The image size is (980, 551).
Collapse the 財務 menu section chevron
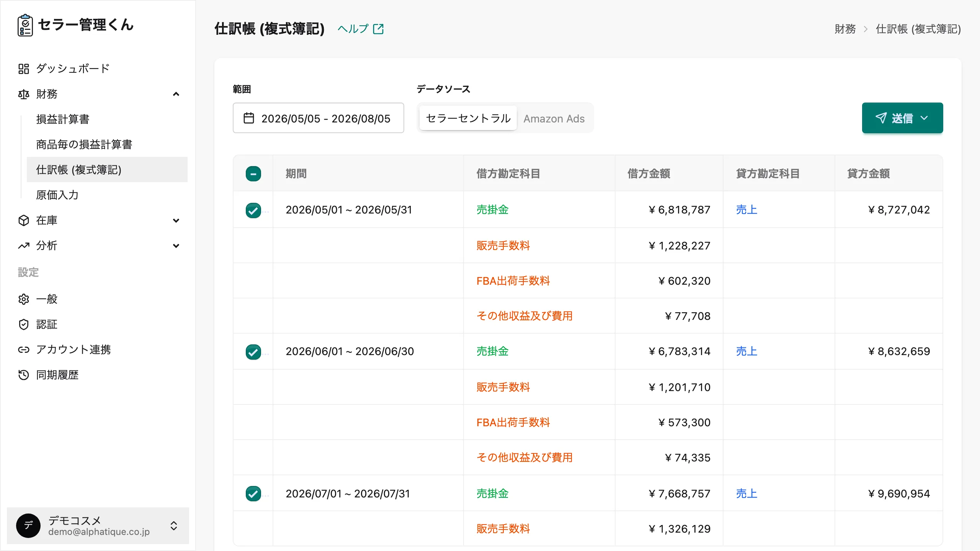tap(176, 94)
